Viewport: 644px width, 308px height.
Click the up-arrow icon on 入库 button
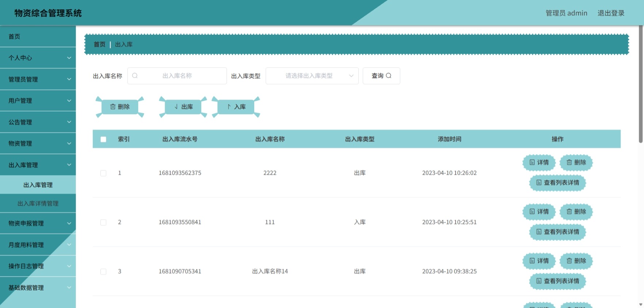229,107
